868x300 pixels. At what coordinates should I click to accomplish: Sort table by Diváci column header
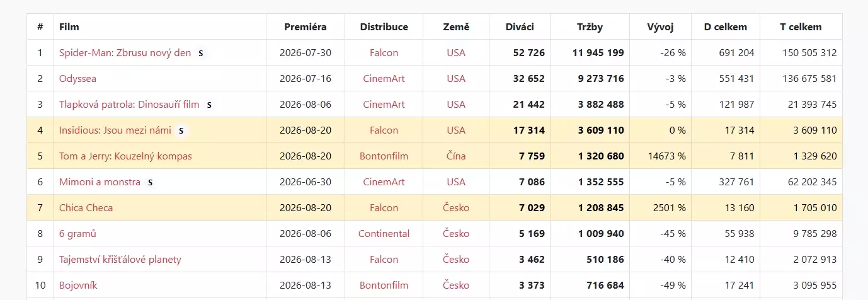coord(520,26)
